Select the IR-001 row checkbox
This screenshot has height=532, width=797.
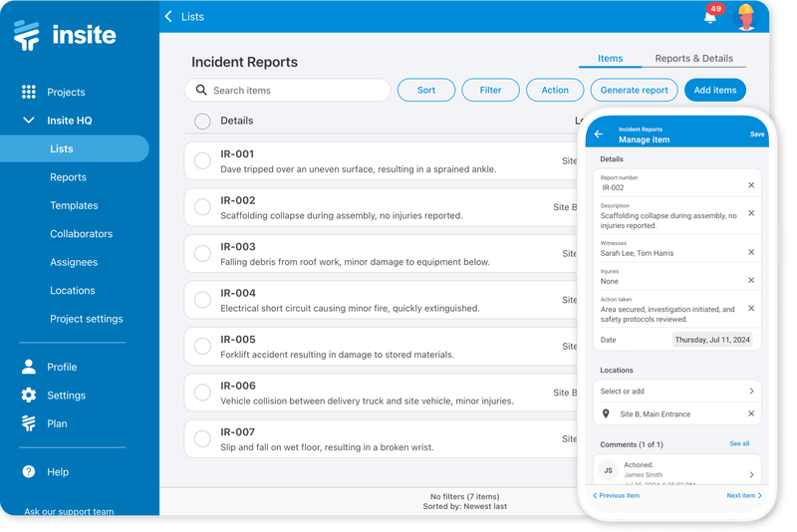[202, 160]
